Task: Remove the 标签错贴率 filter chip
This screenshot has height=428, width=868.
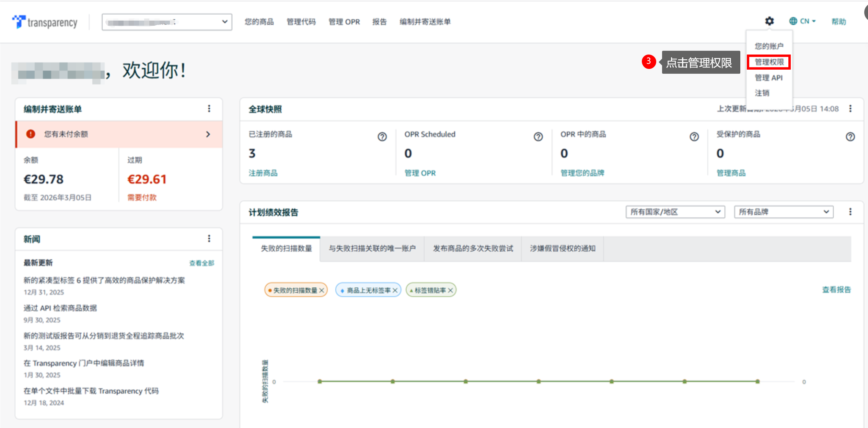Action: tap(450, 290)
